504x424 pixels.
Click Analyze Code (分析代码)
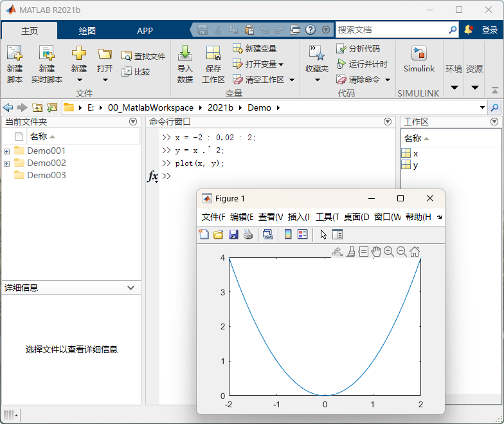tap(358, 49)
